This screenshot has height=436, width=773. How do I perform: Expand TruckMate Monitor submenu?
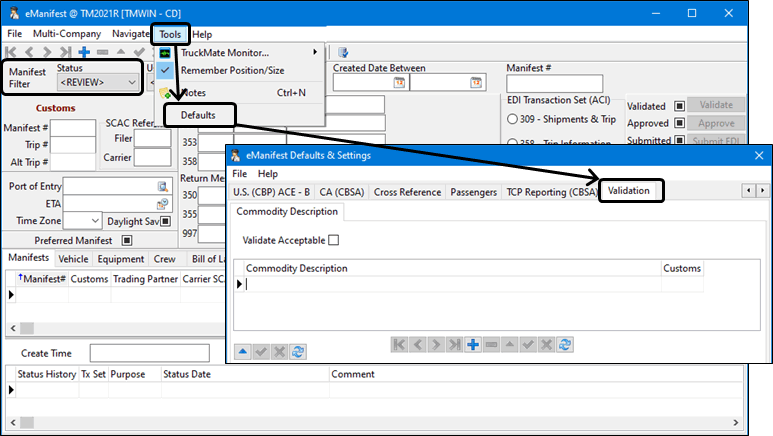pyautogui.click(x=315, y=52)
